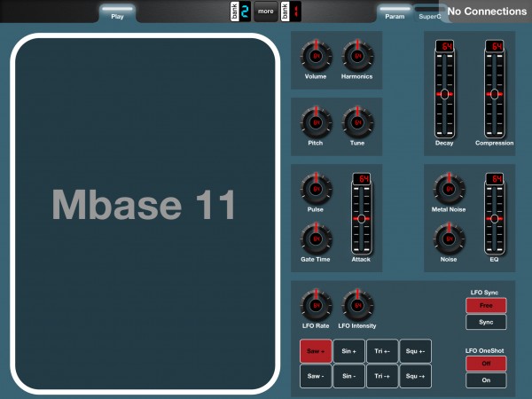Image resolution: width=532 pixels, height=399 pixels.
Task: Select the Saw - LFO waveform
Action: [x=316, y=376]
